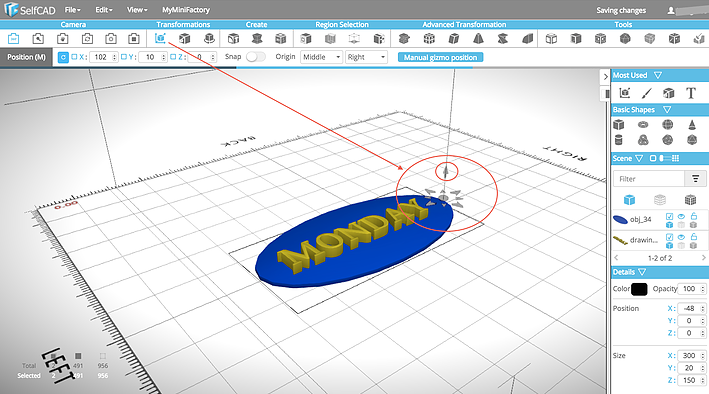Viewport: 709px width, 394px height.
Task: Toggle the lock on drawing object
Action: tap(694, 237)
